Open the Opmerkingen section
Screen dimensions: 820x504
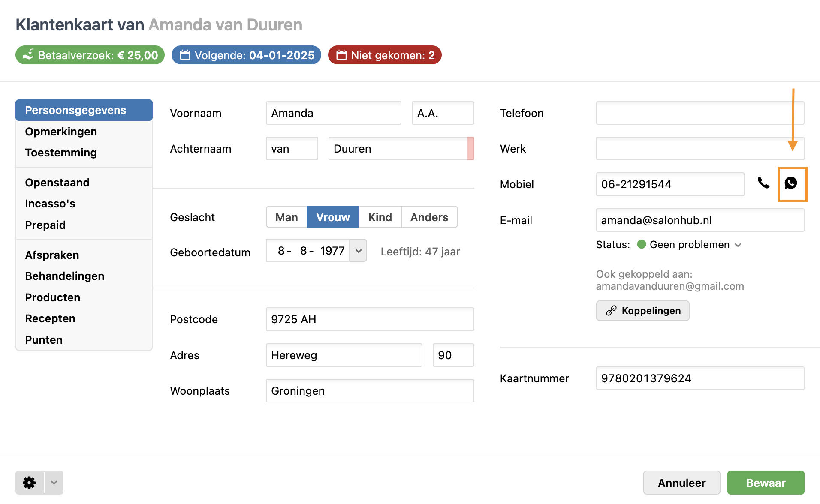click(61, 132)
